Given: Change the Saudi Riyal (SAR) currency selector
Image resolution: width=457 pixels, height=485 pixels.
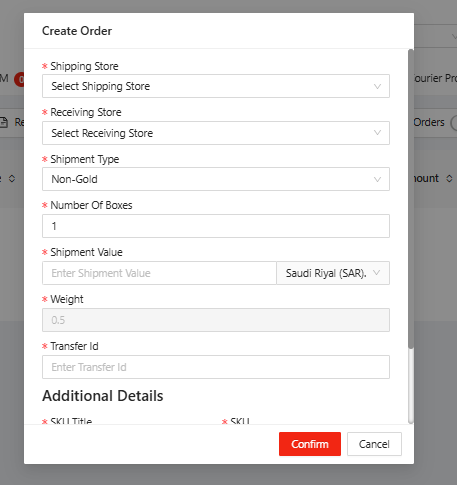Looking at the screenshot, I should coord(333,273).
